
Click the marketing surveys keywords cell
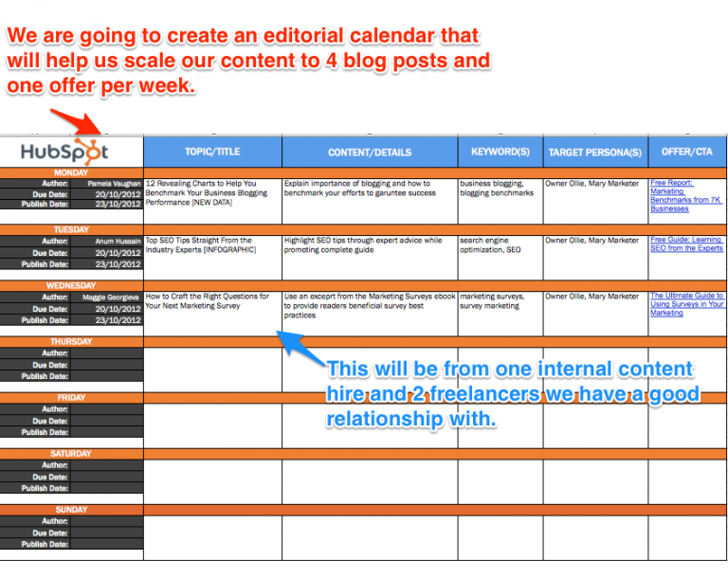500,314
